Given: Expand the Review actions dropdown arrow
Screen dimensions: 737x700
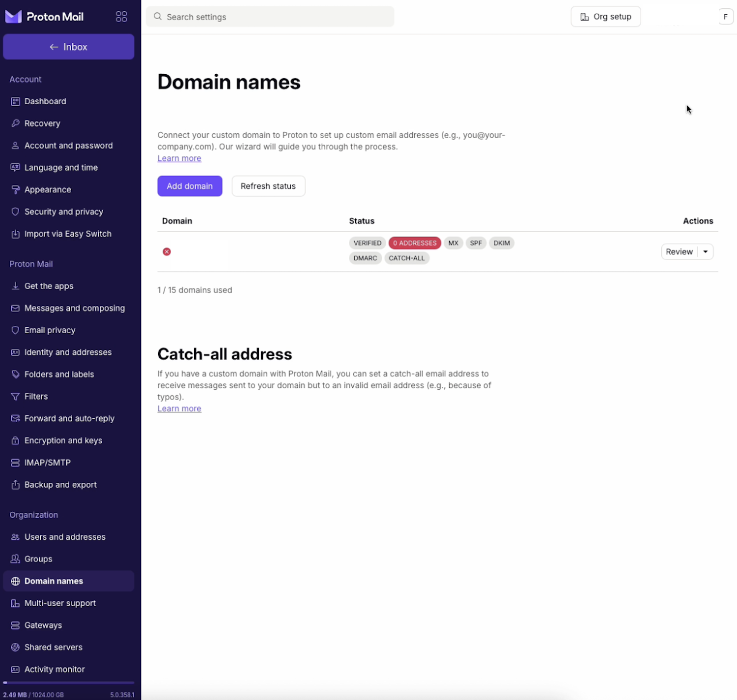Looking at the screenshot, I should [x=706, y=252].
